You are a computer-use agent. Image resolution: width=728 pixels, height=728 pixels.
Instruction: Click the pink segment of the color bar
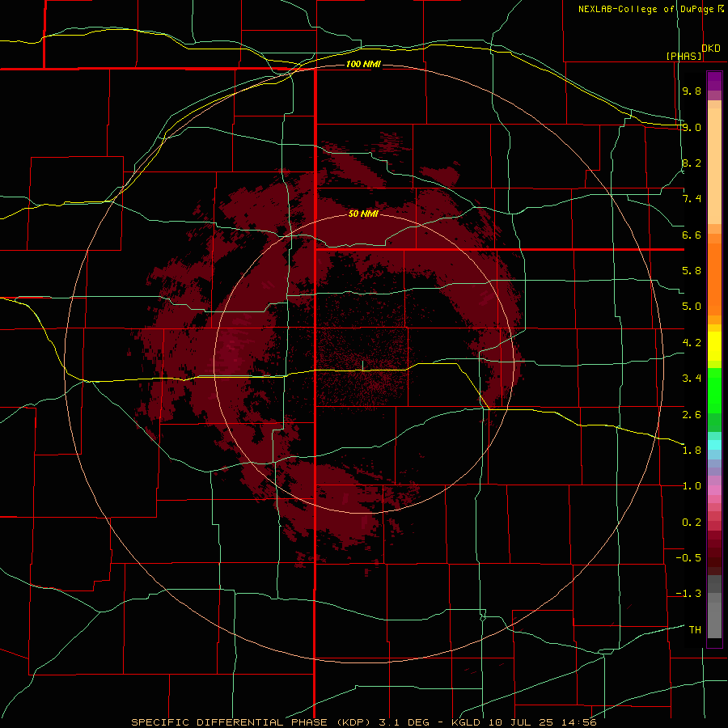tap(714, 490)
